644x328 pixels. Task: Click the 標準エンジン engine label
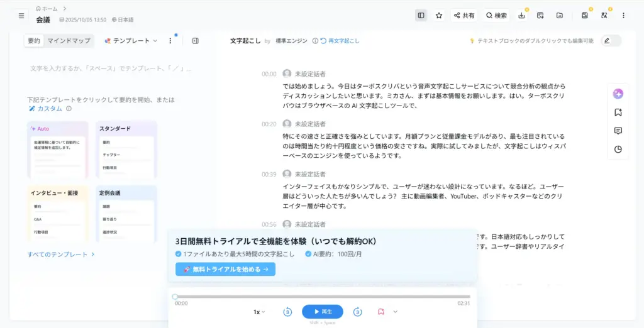(291, 41)
